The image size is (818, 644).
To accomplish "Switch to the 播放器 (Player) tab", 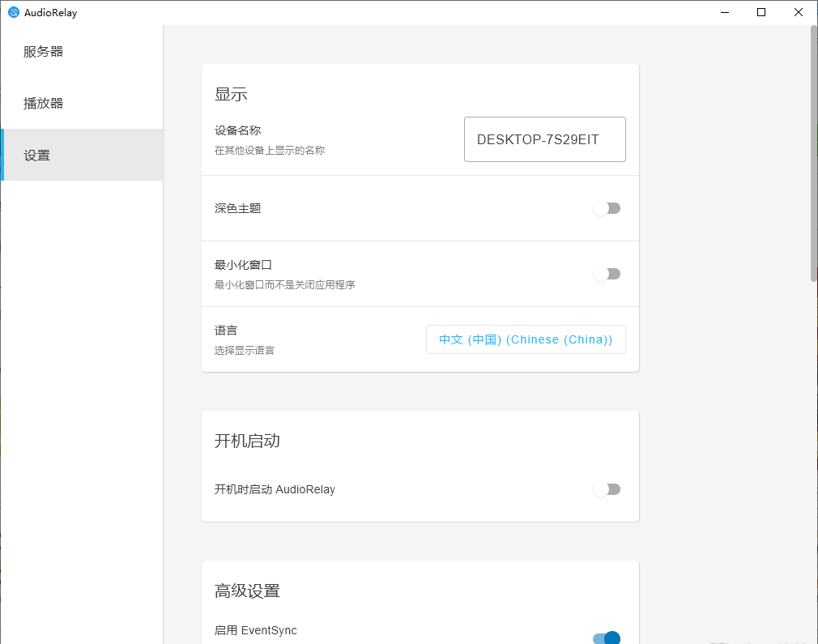I will point(82,103).
